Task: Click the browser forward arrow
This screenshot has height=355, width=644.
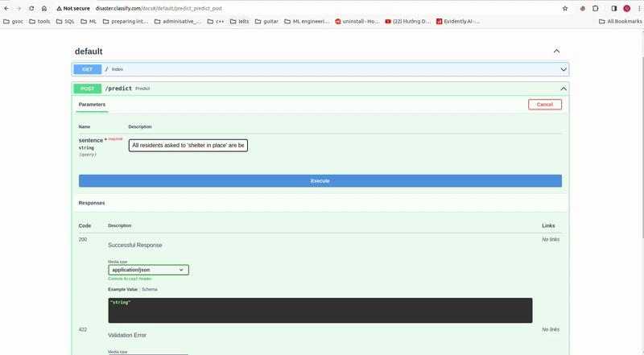Action: point(19,8)
